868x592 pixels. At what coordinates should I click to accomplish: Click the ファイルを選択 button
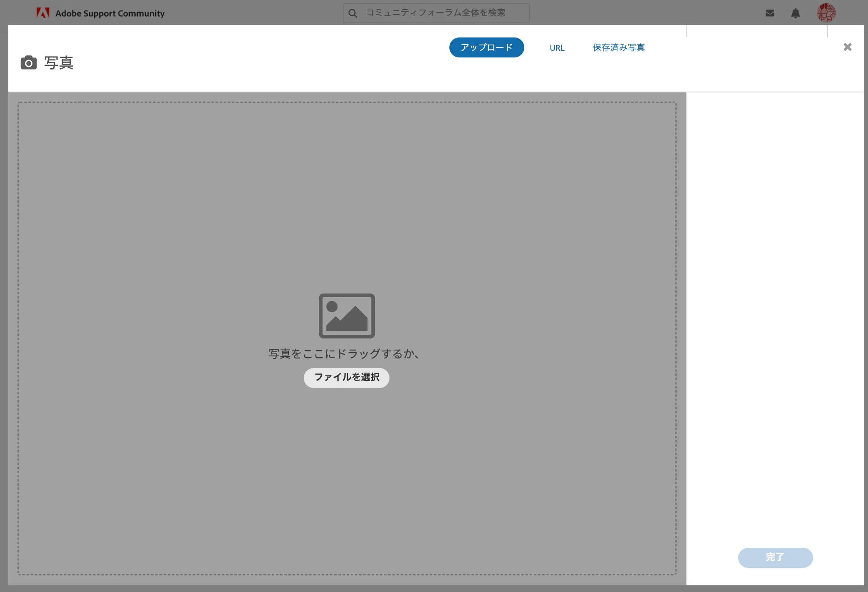347,378
